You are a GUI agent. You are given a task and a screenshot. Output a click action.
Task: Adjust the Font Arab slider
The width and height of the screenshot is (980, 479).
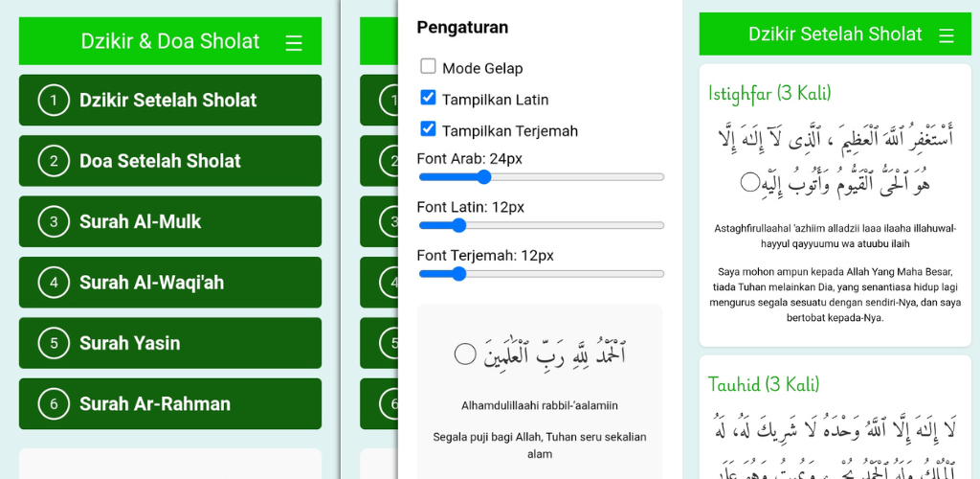point(542,177)
